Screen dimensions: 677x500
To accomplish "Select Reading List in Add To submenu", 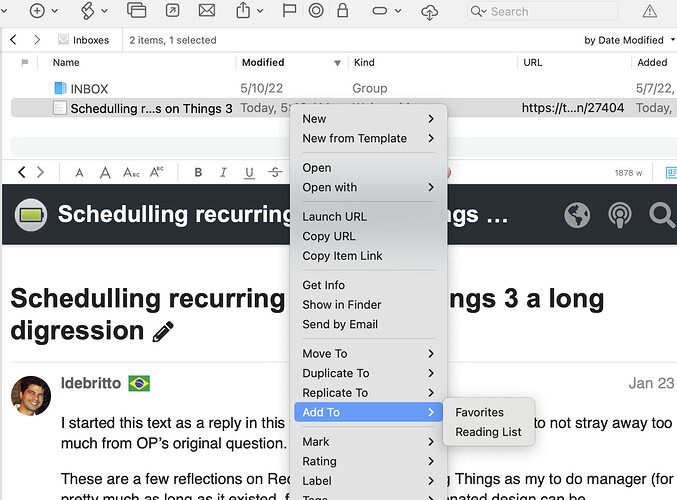I will (488, 432).
